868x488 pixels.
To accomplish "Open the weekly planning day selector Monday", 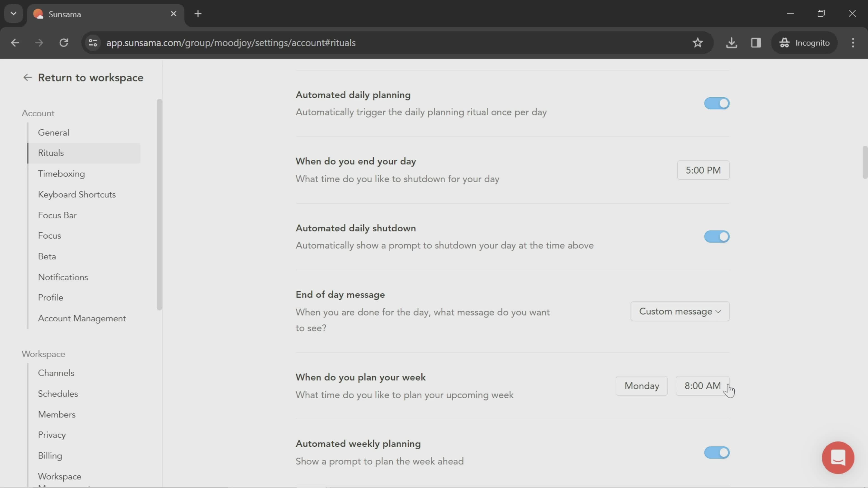I will [642, 385].
